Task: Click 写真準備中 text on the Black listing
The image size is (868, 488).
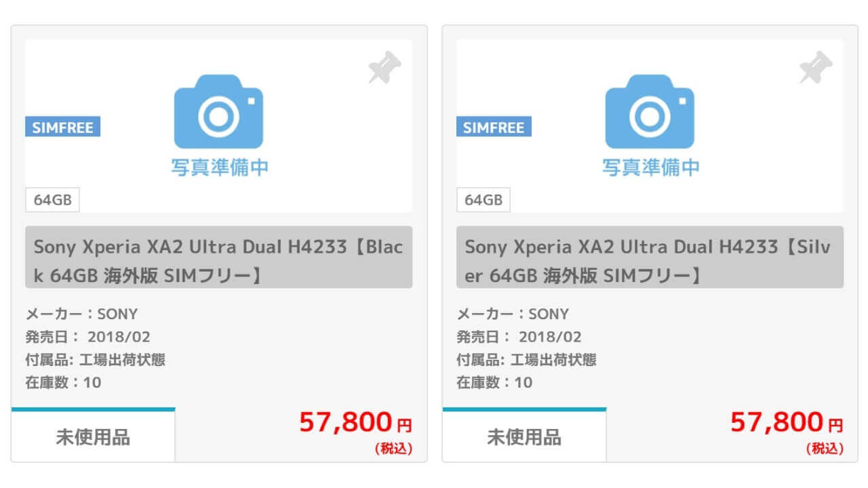Action: 220,167
